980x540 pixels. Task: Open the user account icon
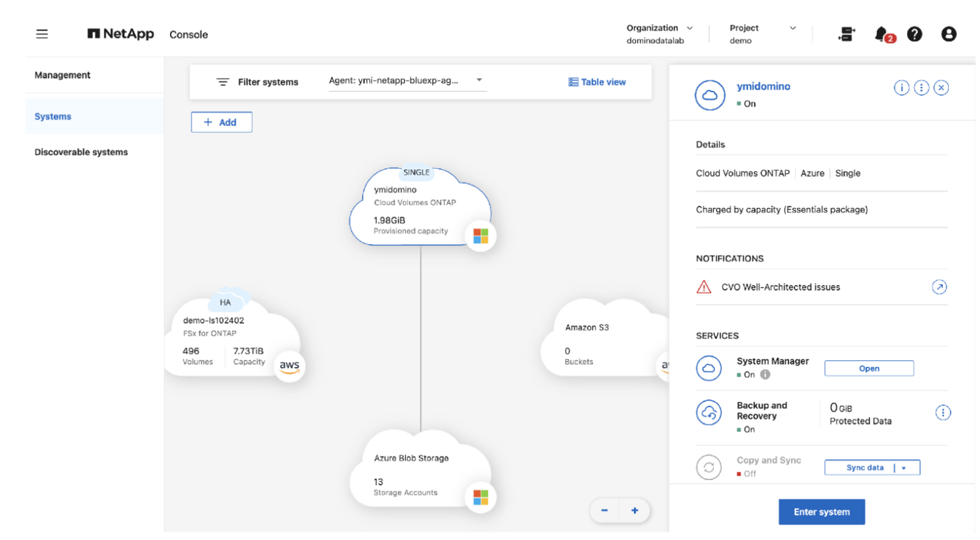point(948,34)
